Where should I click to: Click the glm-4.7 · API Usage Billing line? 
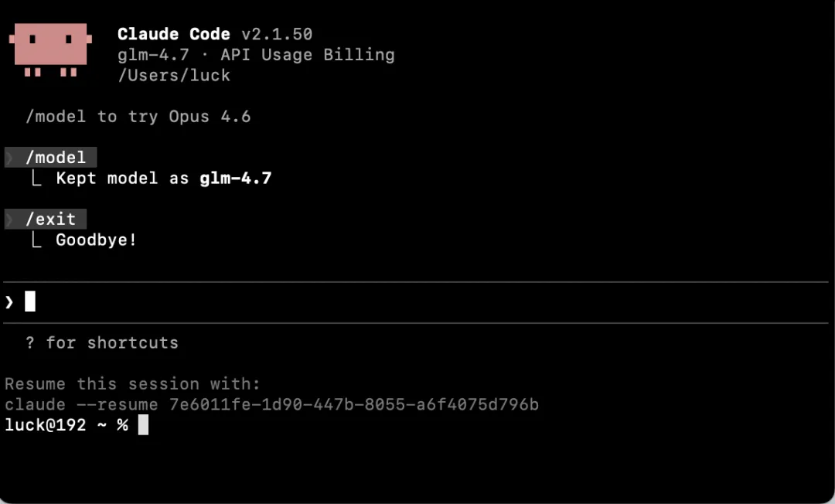tap(256, 55)
